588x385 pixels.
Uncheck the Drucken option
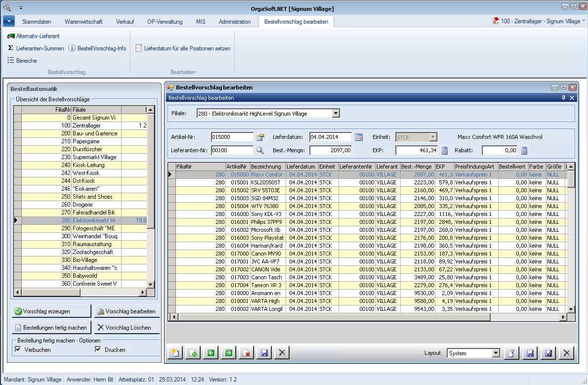point(98,349)
